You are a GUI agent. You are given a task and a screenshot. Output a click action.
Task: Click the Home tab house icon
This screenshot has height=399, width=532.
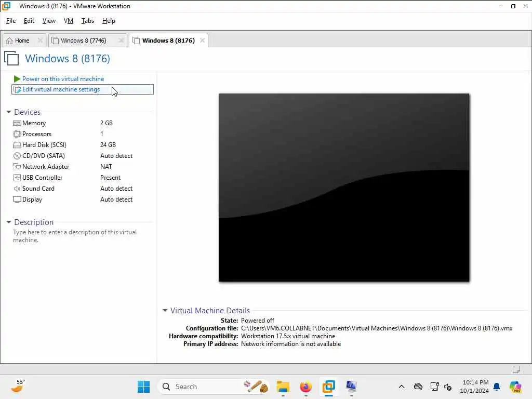click(9, 41)
